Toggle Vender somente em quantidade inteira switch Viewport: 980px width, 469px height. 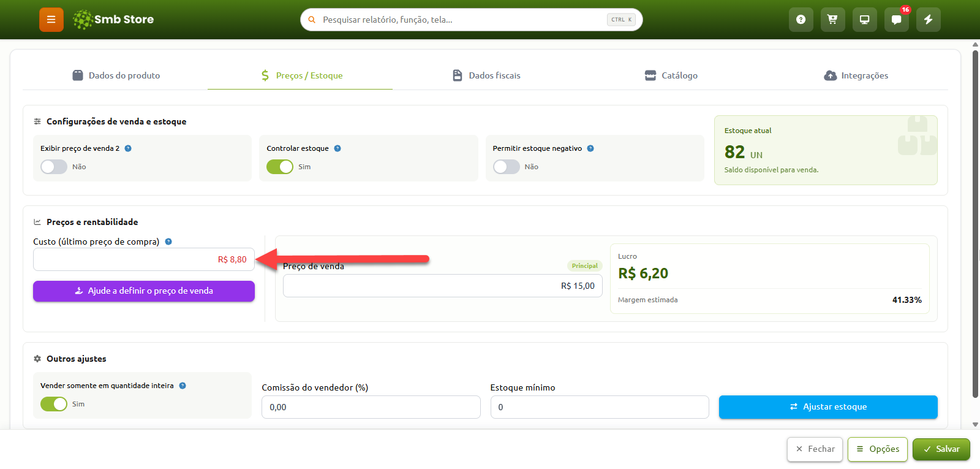54,404
